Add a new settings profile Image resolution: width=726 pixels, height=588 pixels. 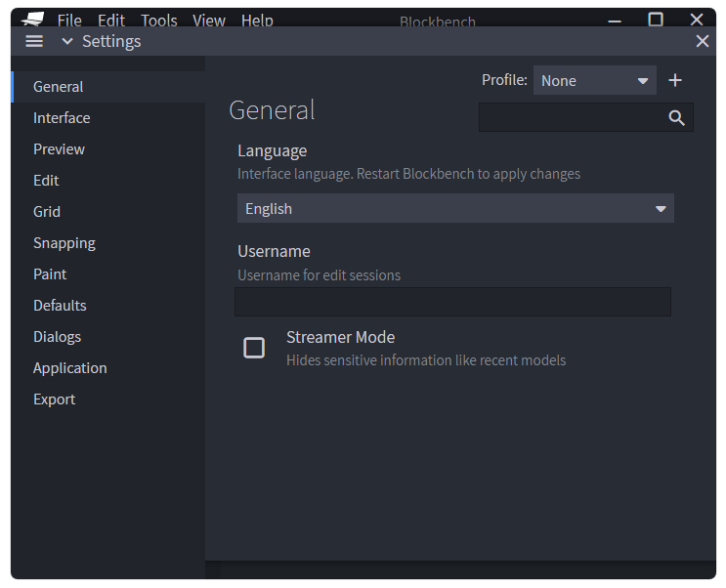point(675,81)
